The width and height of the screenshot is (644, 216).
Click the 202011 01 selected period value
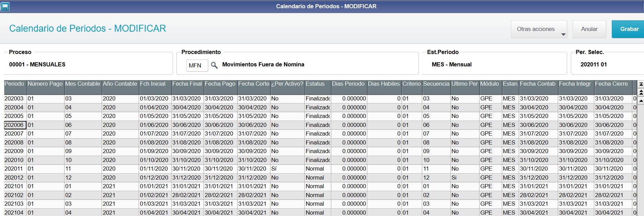(594, 65)
